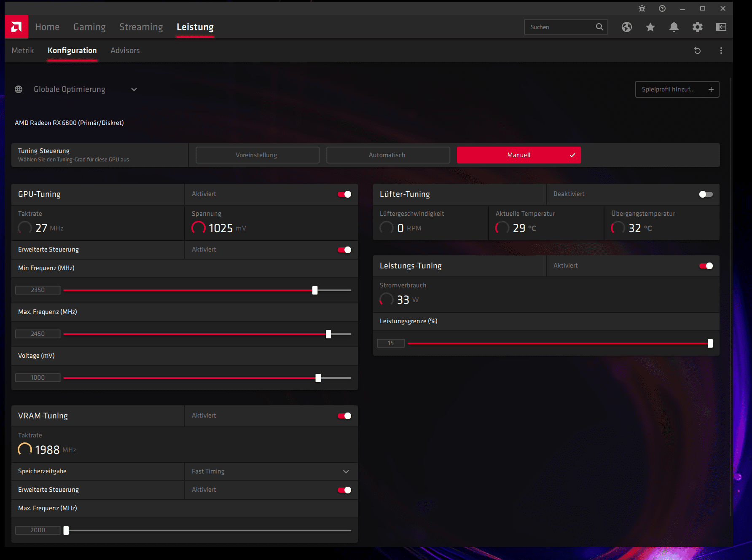The height and width of the screenshot is (560, 752).
Task: Open notifications bell icon
Action: pyautogui.click(x=674, y=27)
